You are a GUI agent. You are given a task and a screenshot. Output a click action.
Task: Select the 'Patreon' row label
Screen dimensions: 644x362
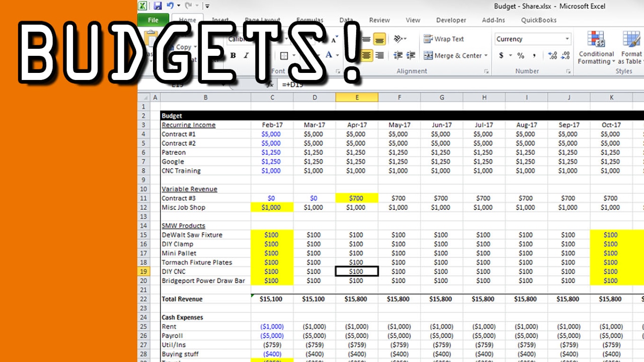(205, 152)
